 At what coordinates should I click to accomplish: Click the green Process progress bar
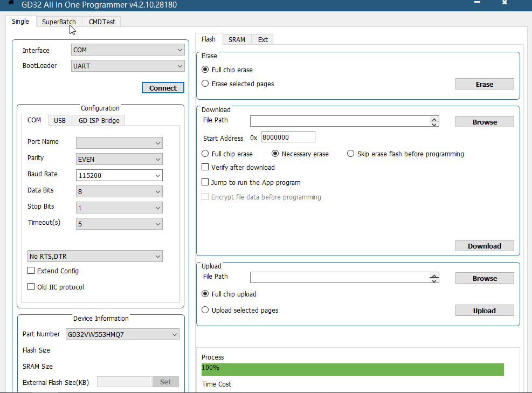tap(353, 369)
